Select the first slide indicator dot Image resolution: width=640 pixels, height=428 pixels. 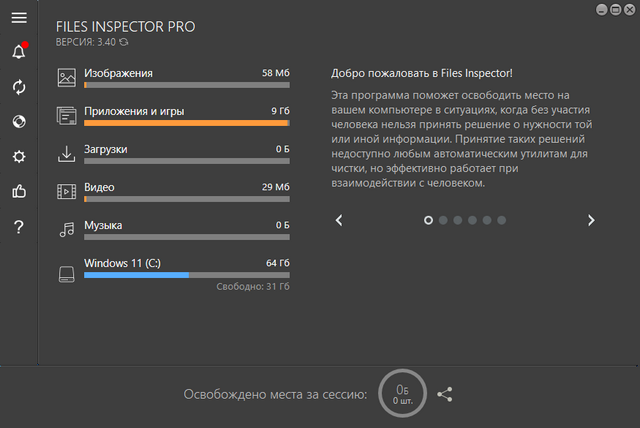click(x=429, y=220)
